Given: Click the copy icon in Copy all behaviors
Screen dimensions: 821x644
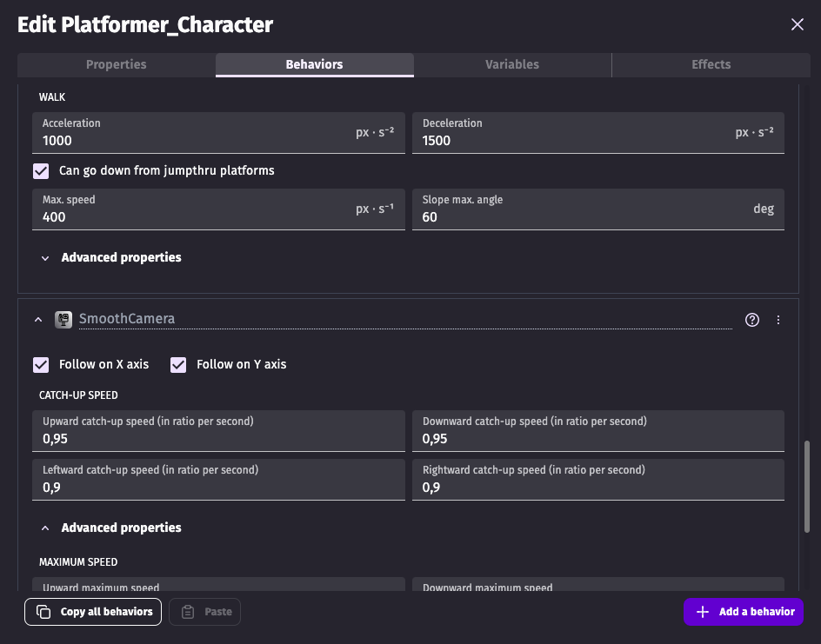Looking at the screenshot, I should click(x=43, y=612).
